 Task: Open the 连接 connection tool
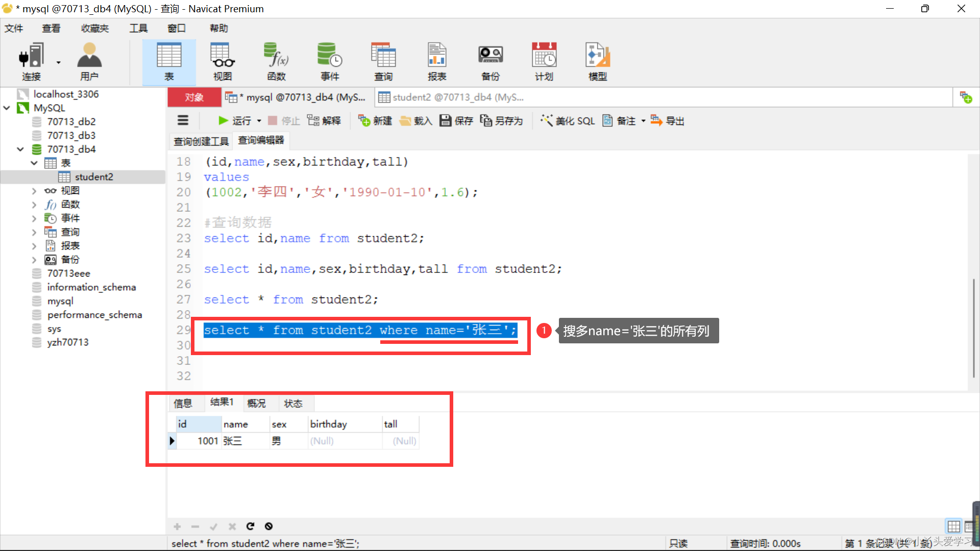pyautogui.click(x=31, y=62)
